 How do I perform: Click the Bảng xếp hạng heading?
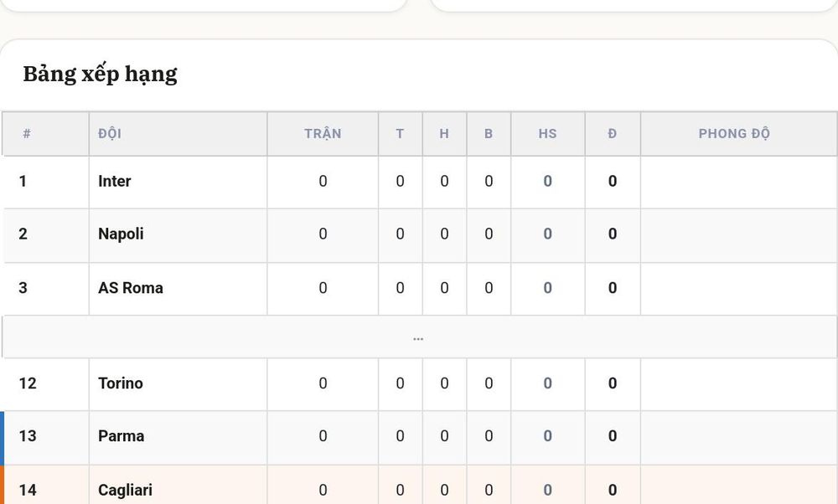[100, 75]
